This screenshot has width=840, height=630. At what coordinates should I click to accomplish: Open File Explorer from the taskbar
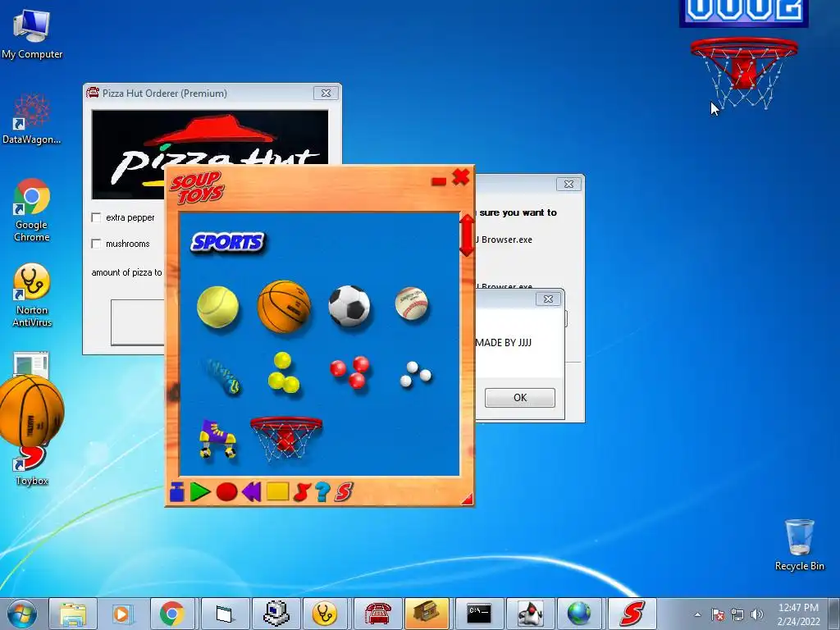tap(73, 614)
